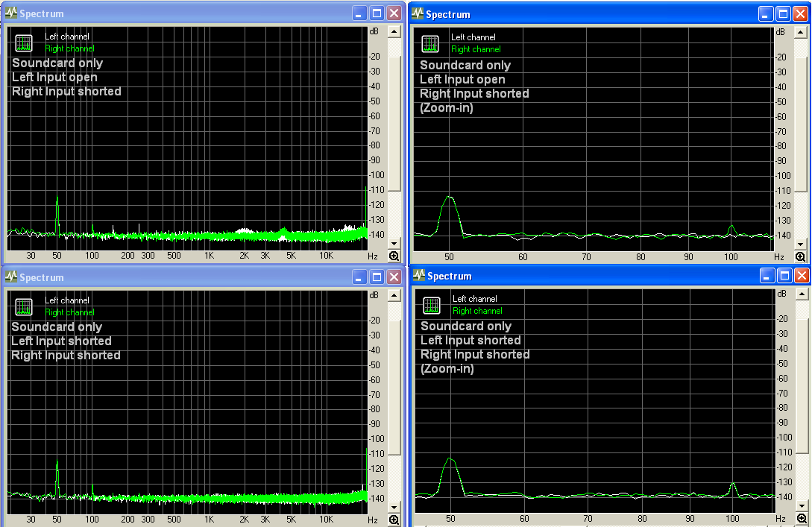This screenshot has width=812, height=527.
Task: Click 'Hz' axis label in 'Left Input open (Zoom-in)' window
Action: click(x=779, y=256)
